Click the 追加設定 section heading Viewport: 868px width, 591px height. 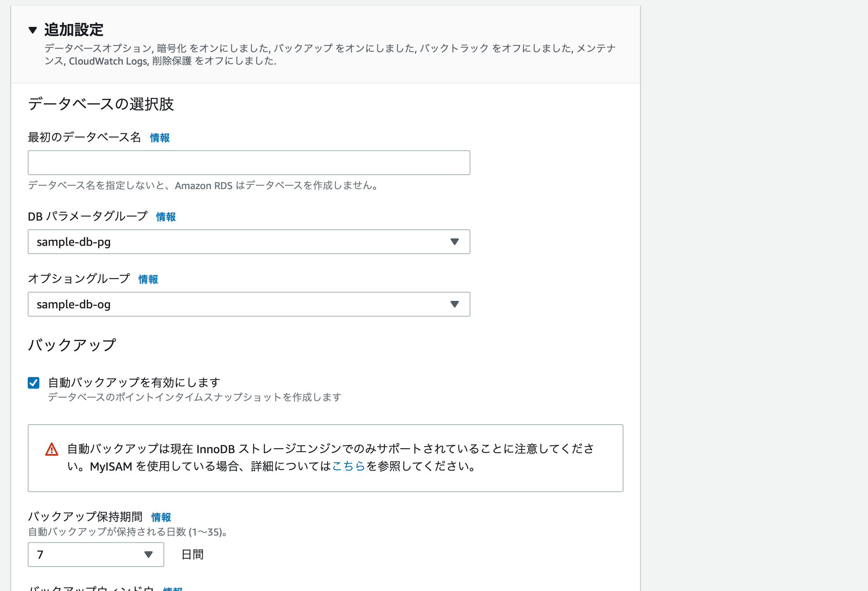(74, 30)
